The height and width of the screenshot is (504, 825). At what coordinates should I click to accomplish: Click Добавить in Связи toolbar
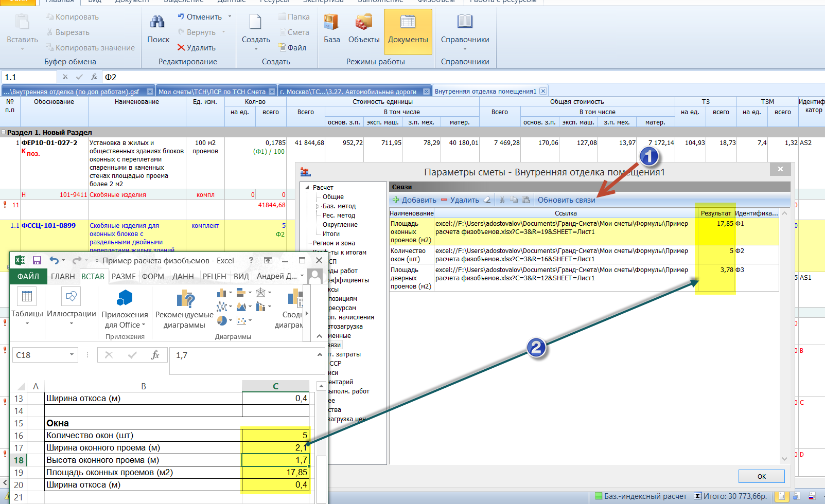pos(414,200)
